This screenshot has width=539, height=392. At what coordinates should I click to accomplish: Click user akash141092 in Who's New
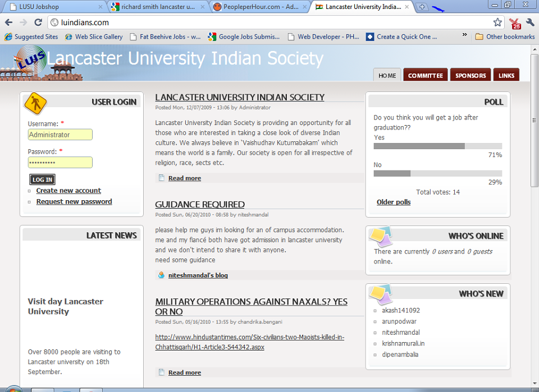click(401, 310)
